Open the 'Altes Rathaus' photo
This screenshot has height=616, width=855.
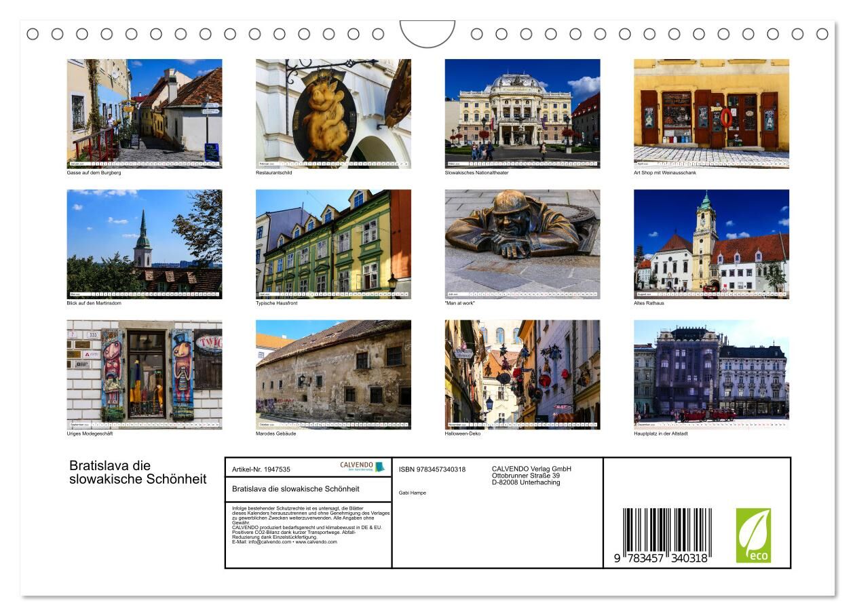[x=711, y=240]
